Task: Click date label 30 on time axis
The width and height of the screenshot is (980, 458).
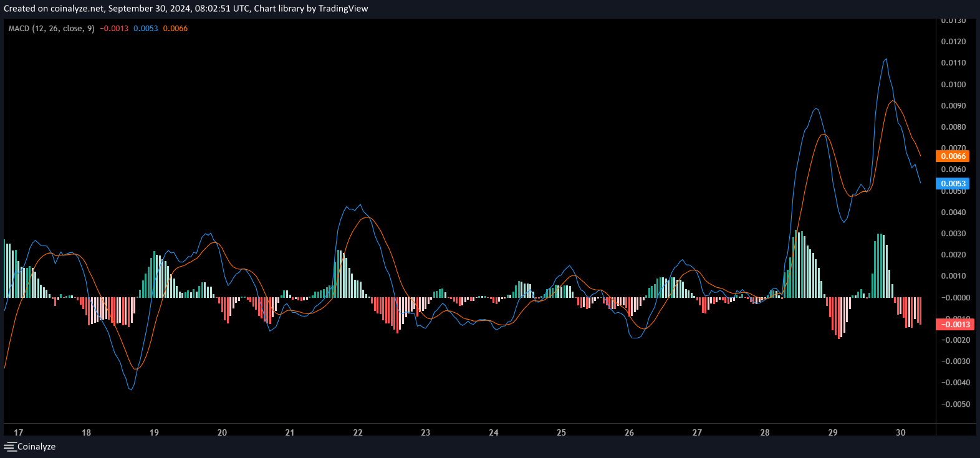Action: [x=900, y=432]
